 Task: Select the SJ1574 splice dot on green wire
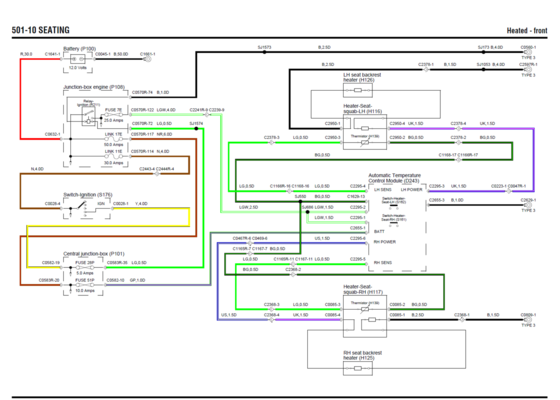(x=196, y=129)
